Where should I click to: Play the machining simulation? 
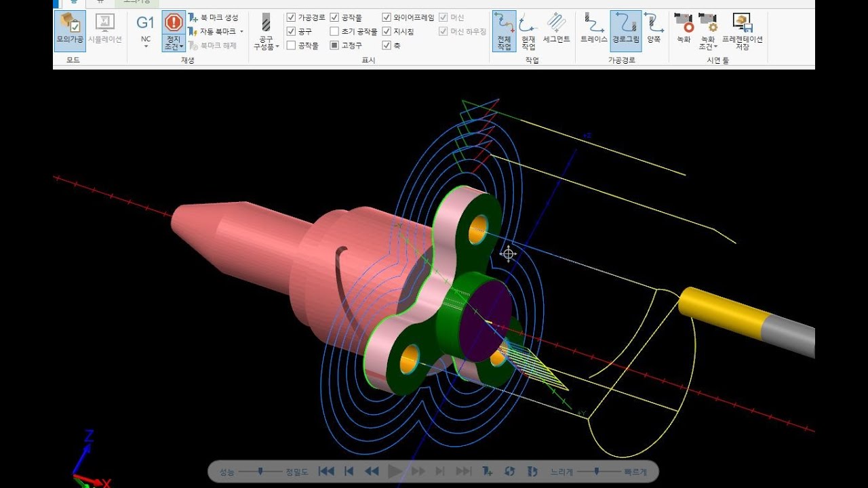pos(395,471)
